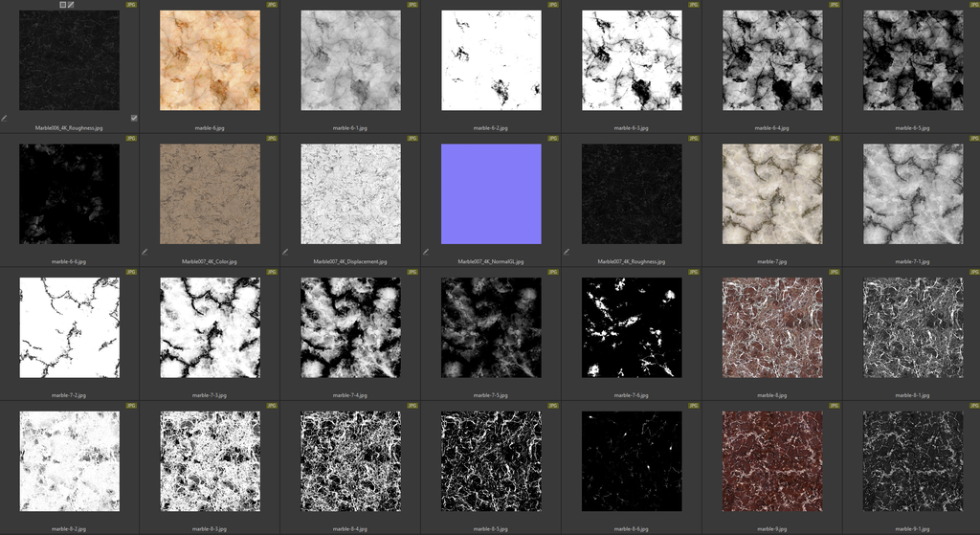Click the pencil icon under Marble006_4K_Roughness thumbnail
980x535 pixels.
click(x=5, y=118)
